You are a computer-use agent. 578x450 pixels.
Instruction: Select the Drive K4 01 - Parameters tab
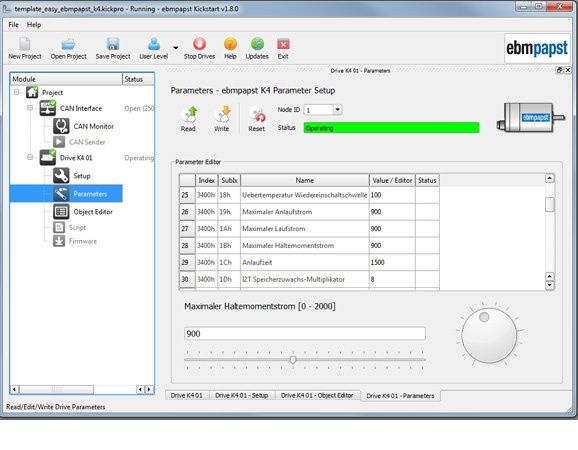pyautogui.click(x=400, y=395)
